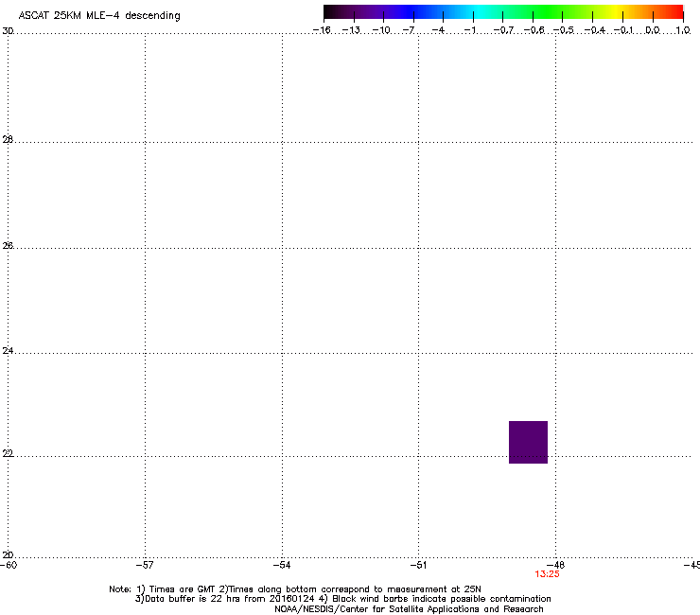Click the '0.0' colorbar label
Viewport: 700px width, 615px height.
[x=653, y=30]
